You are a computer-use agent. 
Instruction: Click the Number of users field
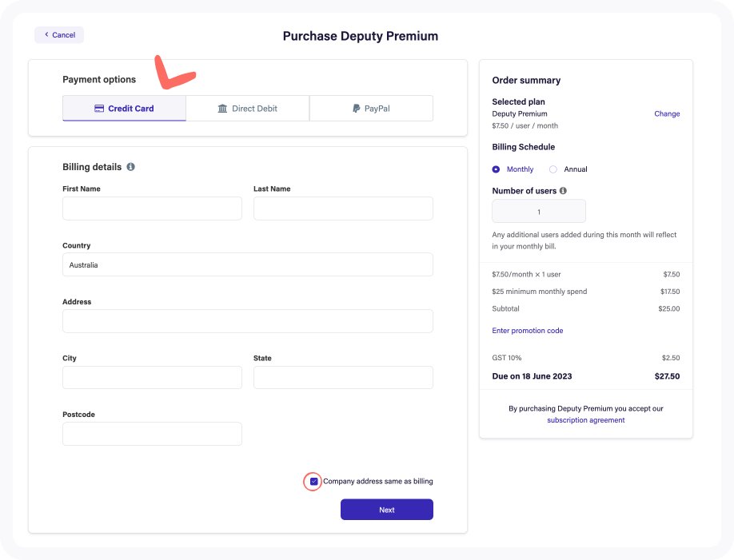tap(538, 210)
